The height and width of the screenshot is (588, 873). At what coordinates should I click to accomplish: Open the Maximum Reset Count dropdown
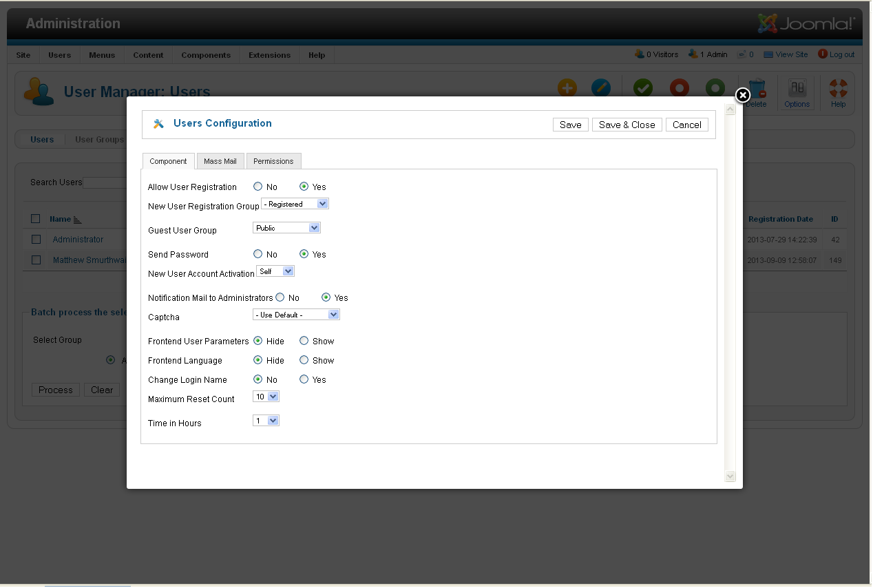(266, 397)
